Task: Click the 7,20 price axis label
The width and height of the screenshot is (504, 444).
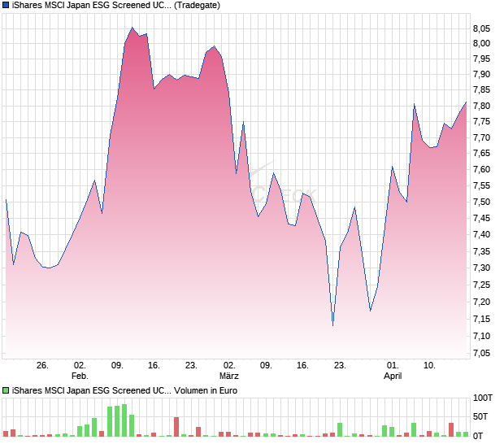Action: pos(481,302)
